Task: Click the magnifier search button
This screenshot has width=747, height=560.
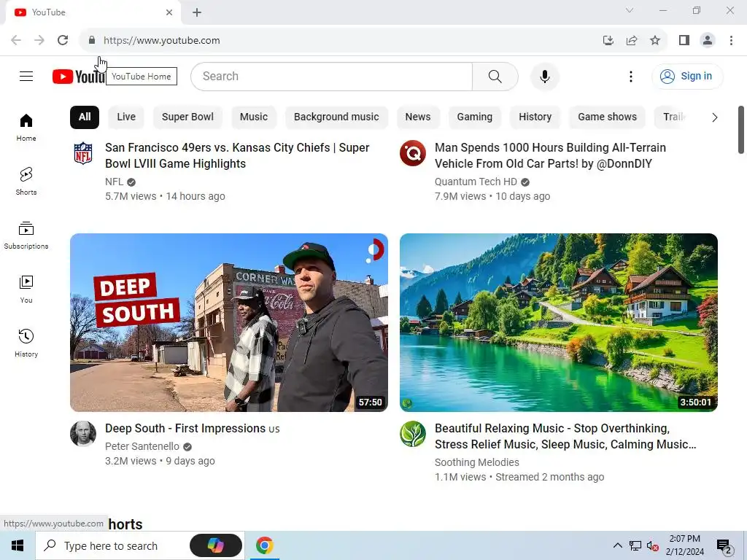Action: click(x=495, y=76)
